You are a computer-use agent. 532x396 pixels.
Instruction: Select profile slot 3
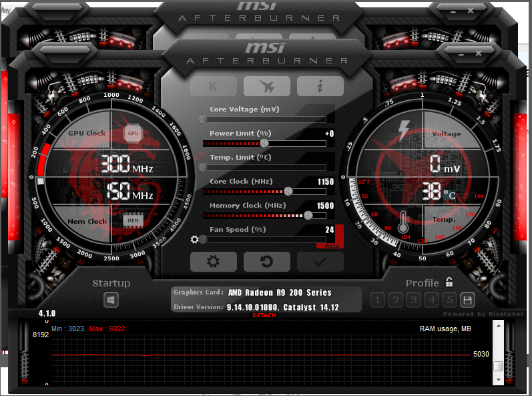point(413,300)
